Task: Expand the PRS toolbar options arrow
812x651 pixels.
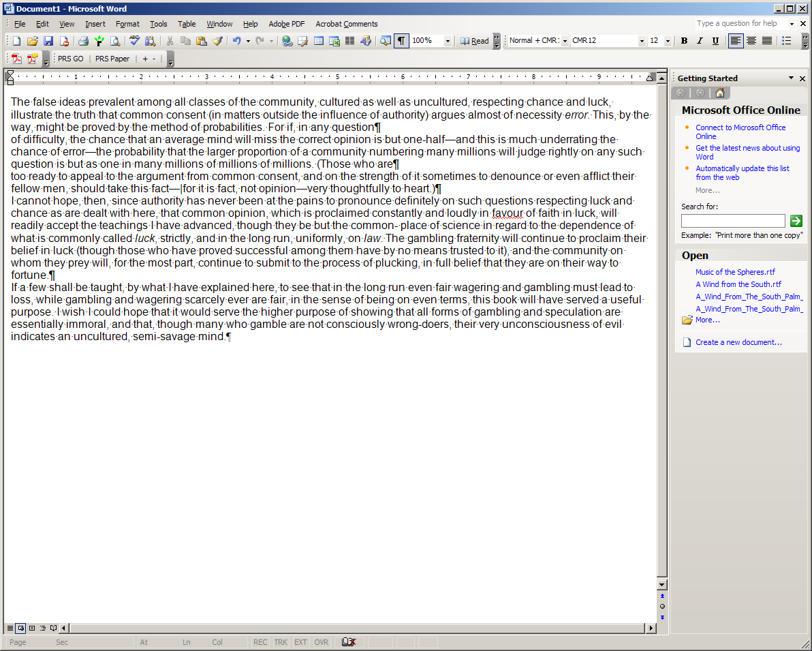Action: pos(170,59)
